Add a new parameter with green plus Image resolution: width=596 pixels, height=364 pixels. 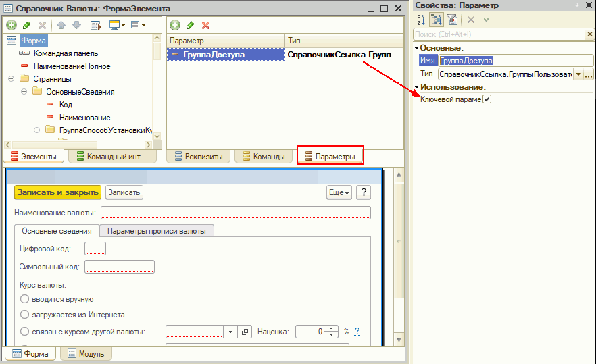[175, 25]
